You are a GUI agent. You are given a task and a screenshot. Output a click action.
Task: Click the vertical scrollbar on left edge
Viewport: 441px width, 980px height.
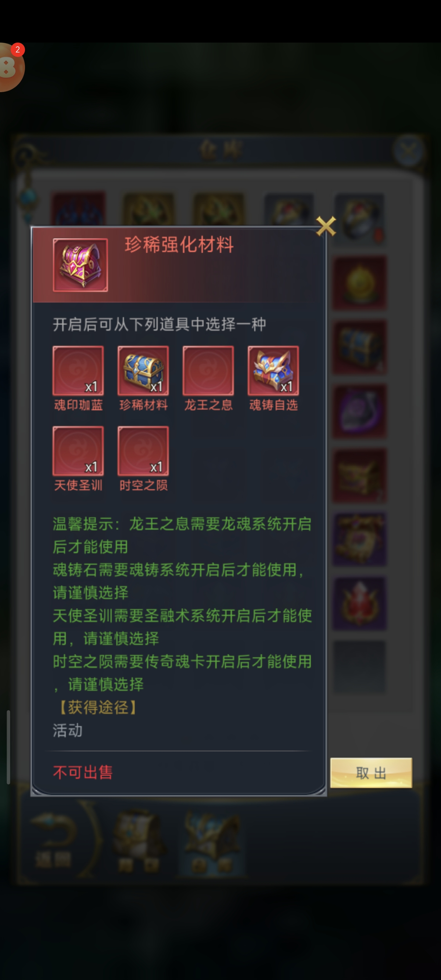(x=8, y=747)
